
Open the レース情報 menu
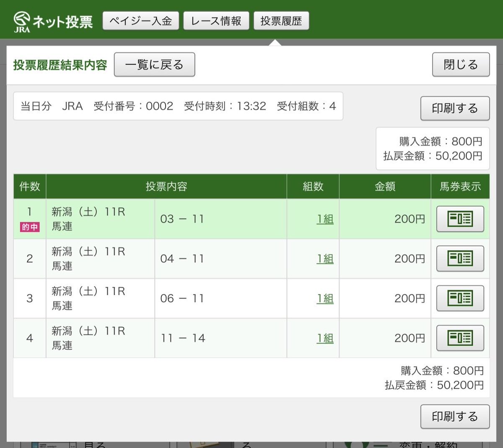(x=216, y=21)
